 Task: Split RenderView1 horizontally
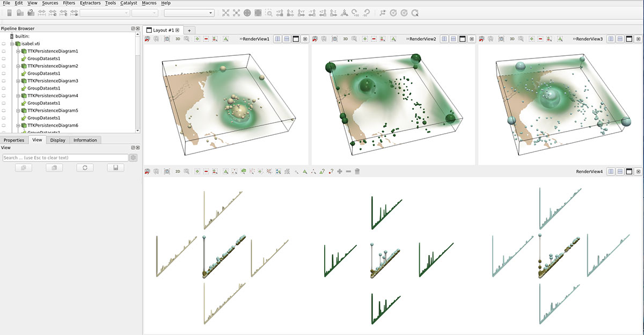pyautogui.click(x=277, y=39)
